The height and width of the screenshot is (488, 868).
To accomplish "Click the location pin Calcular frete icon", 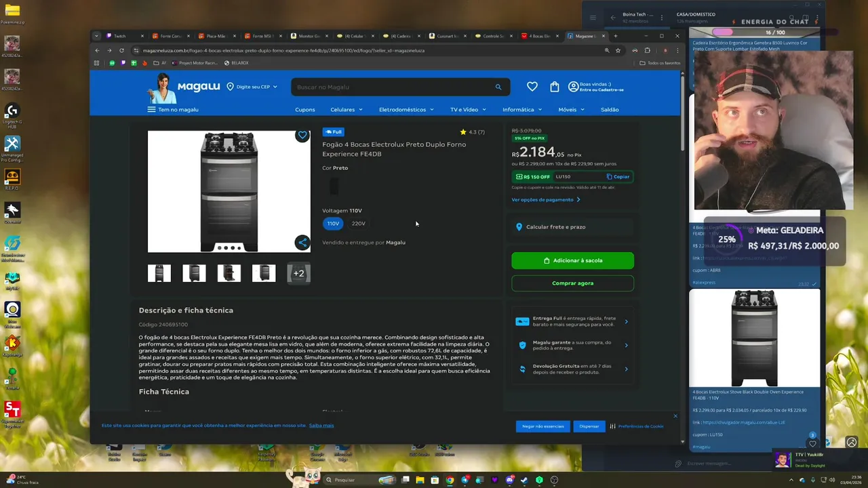I will pyautogui.click(x=519, y=227).
